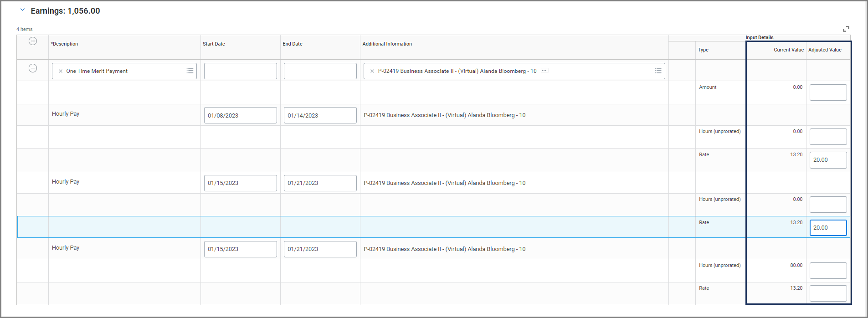Click the Amount adjusted value field
868x318 pixels.
click(828, 92)
